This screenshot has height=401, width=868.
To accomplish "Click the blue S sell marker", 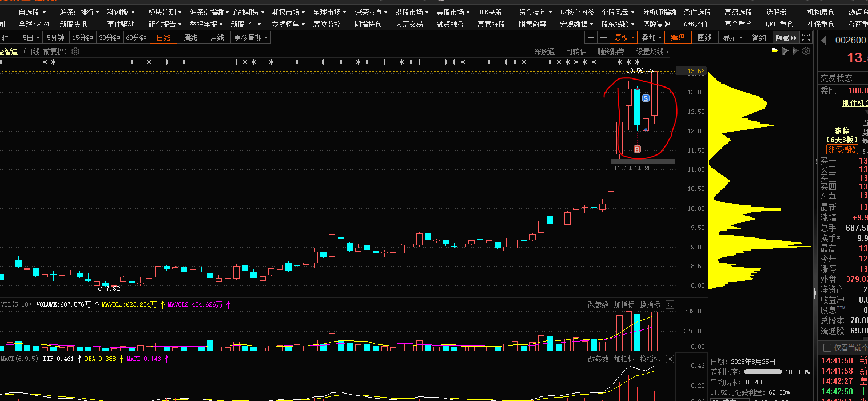I will tap(646, 98).
